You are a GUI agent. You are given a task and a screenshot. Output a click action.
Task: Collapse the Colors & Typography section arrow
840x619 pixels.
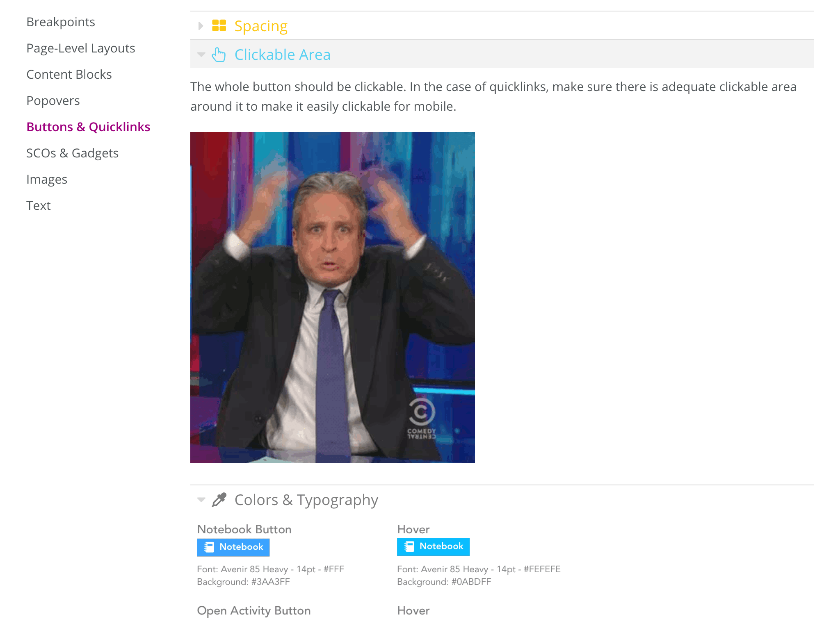pos(201,500)
